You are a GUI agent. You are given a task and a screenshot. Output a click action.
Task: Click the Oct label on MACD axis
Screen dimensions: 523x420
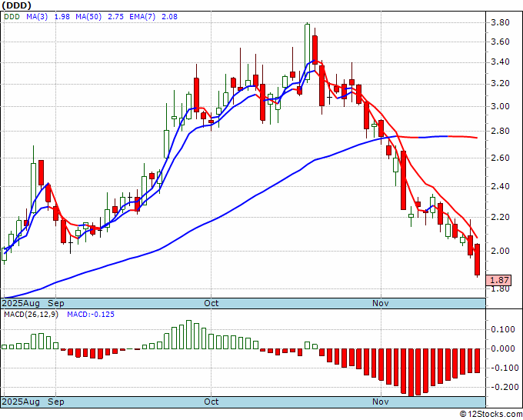pos(212,402)
